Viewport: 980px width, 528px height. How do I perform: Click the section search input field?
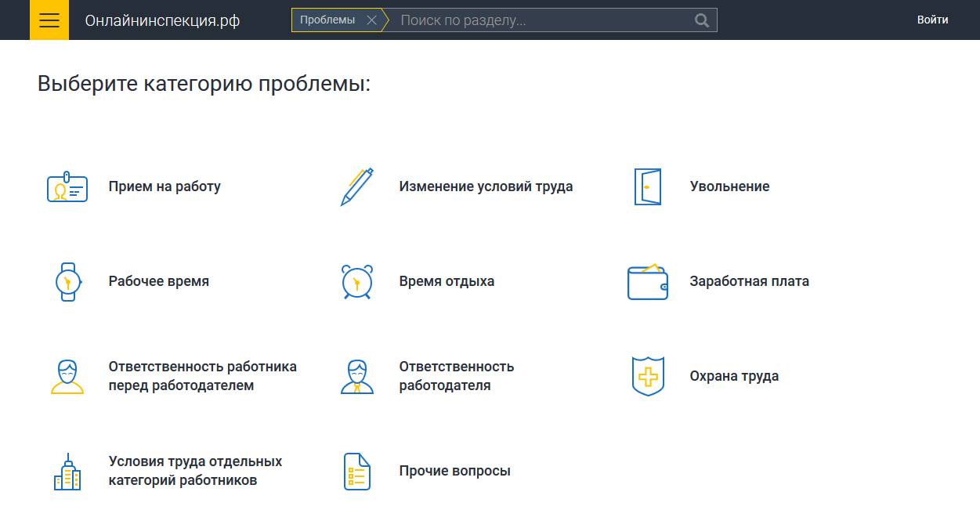coord(541,20)
